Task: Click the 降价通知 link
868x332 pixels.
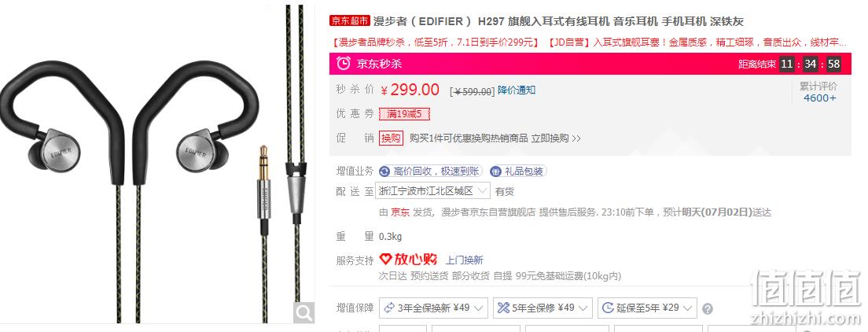Action: pos(517,90)
